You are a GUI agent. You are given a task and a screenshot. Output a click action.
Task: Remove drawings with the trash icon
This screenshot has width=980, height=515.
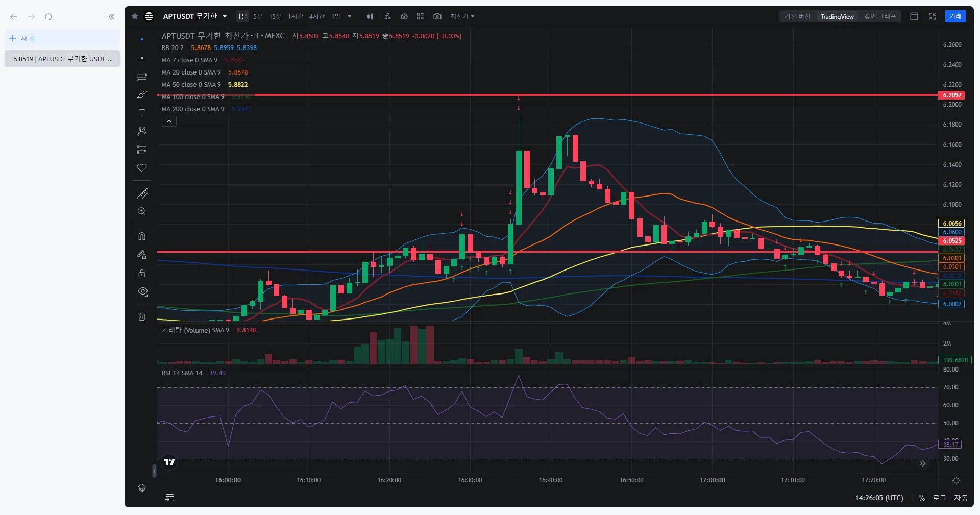coord(142,316)
